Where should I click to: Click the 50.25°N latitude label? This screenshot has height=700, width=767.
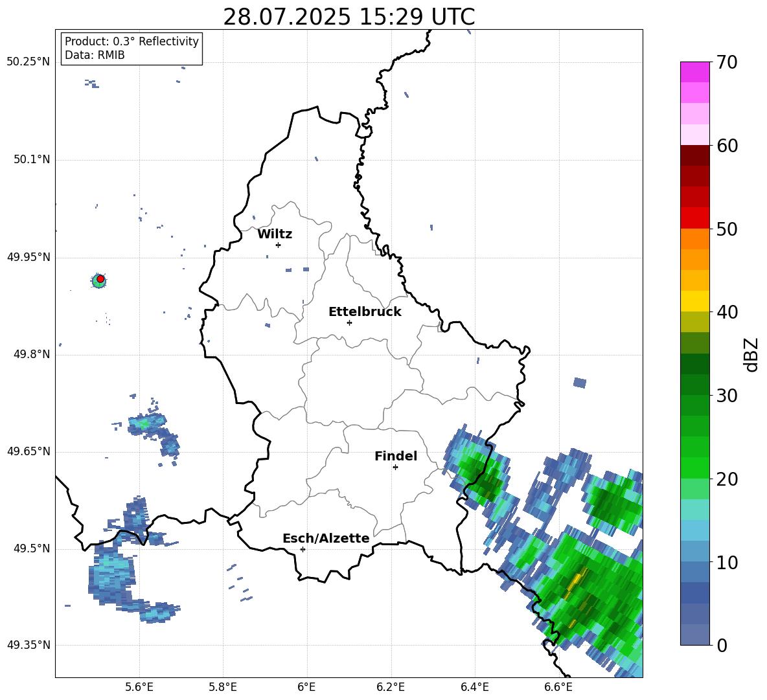click(x=29, y=62)
